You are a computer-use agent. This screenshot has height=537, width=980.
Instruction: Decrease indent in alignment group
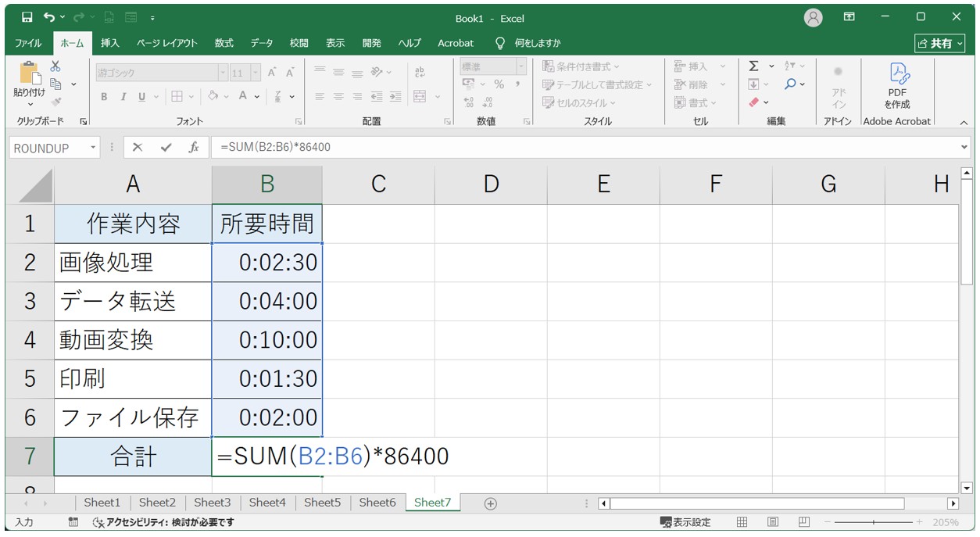[377, 96]
